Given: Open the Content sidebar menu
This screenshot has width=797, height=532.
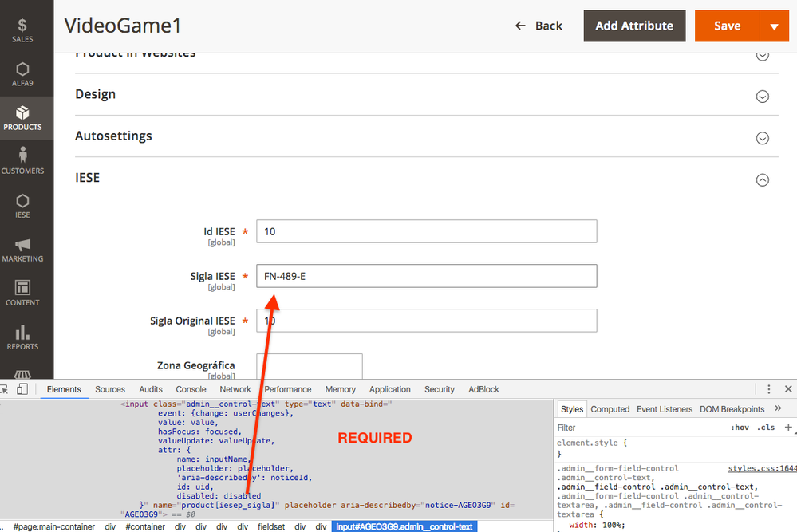Looking at the screenshot, I should click(x=22, y=294).
